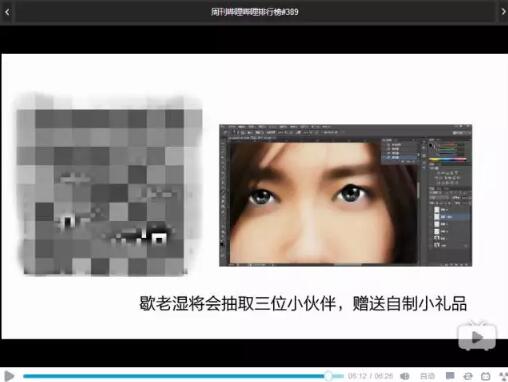Click the round handle on the progress bar
The height and width of the screenshot is (382, 508).
tap(328, 376)
